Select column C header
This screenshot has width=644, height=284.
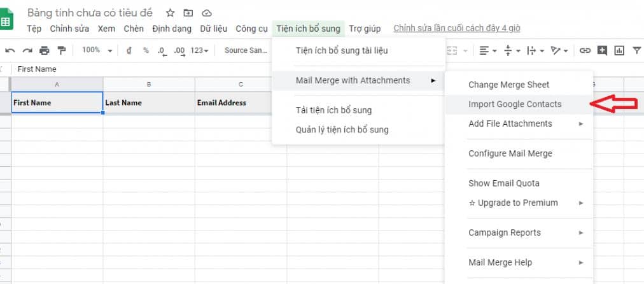click(241, 84)
